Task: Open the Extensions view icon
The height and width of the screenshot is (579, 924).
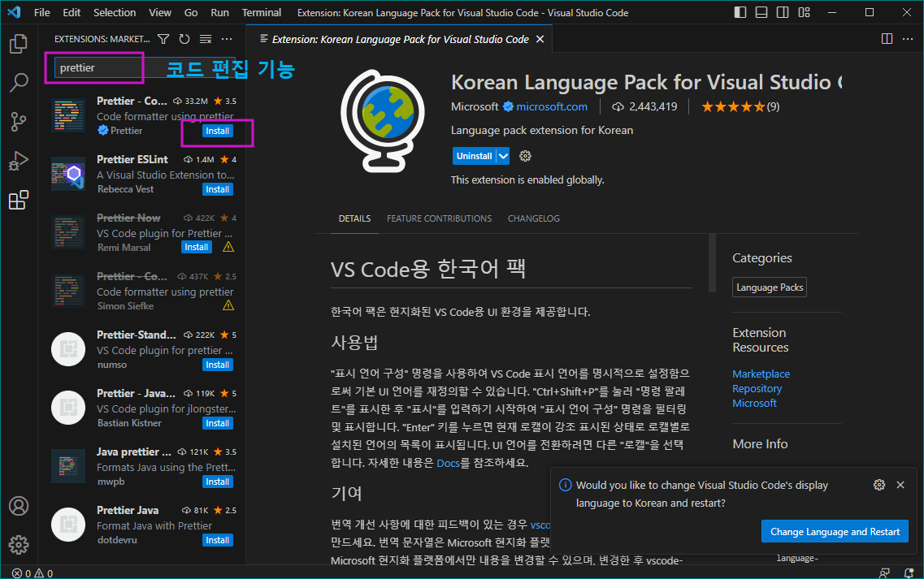Action: [x=18, y=201]
